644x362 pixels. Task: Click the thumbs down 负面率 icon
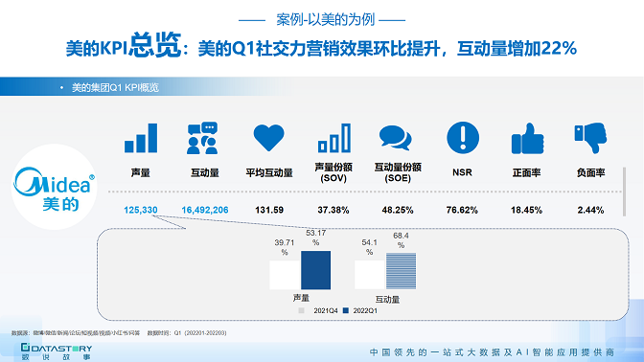pyautogui.click(x=590, y=138)
